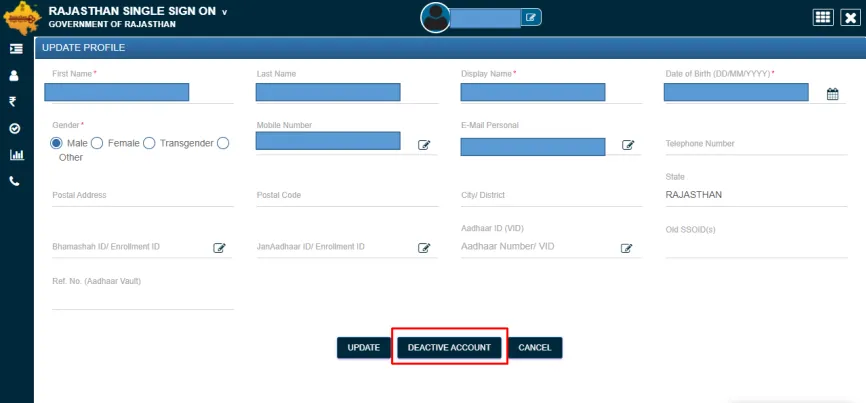
Task: Click edit icon beside Aadhaar Number/VID
Action: [x=627, y=248]
